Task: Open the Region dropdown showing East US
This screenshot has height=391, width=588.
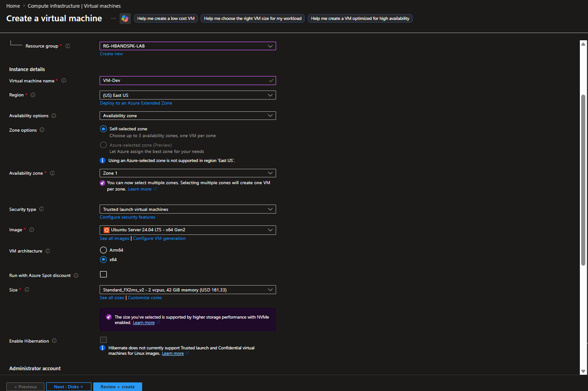Action: point(188,95)
